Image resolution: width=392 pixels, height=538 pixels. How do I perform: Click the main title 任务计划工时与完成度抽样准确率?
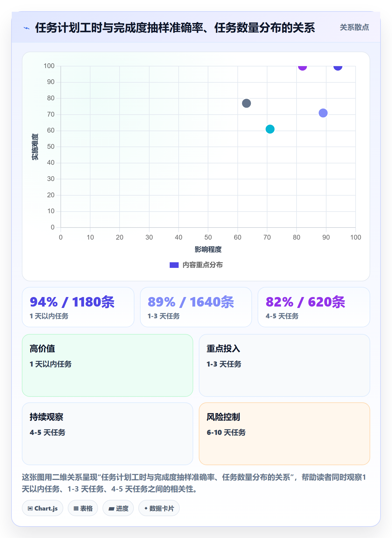pyautogui.click(x=175, y=28)
